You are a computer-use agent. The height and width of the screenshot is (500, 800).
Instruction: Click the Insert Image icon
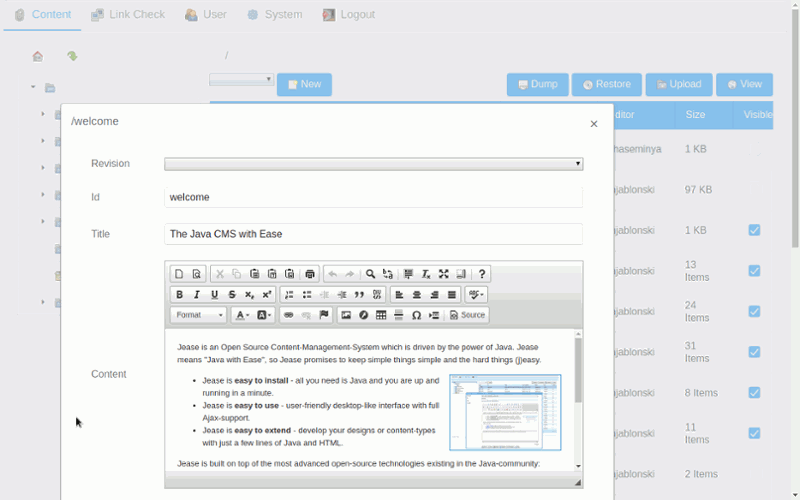click(346, 315)
